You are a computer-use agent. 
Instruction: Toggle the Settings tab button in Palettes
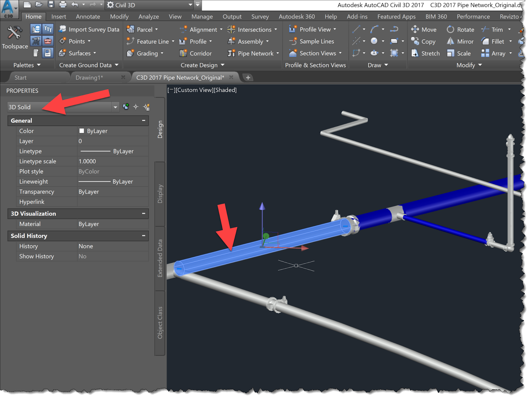tap(48, 29)
